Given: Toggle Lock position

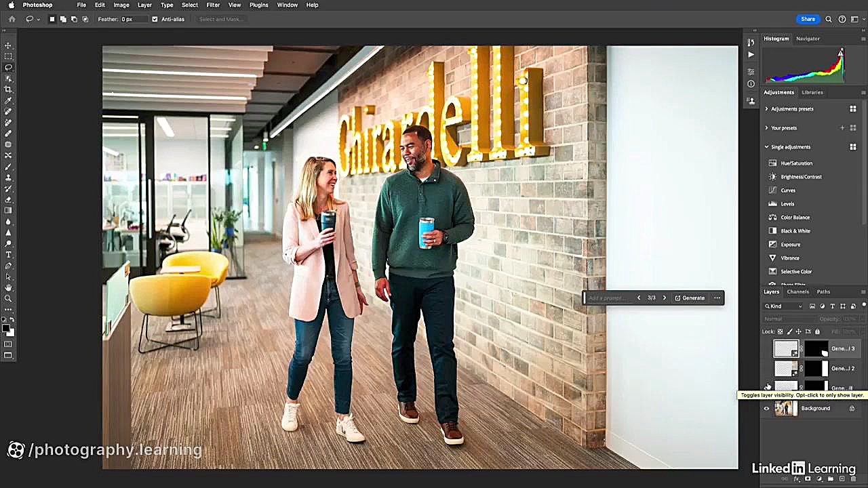Looking at the screenshot, I should [x=798, y=331].
